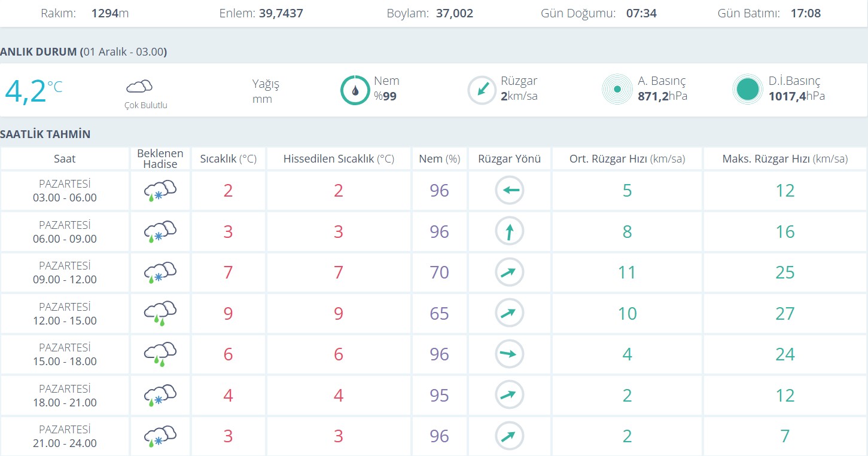This screenshot has width=868, height=456.
Task: Click the D.İ.Basınç solid circle icon
Action: 748,90
